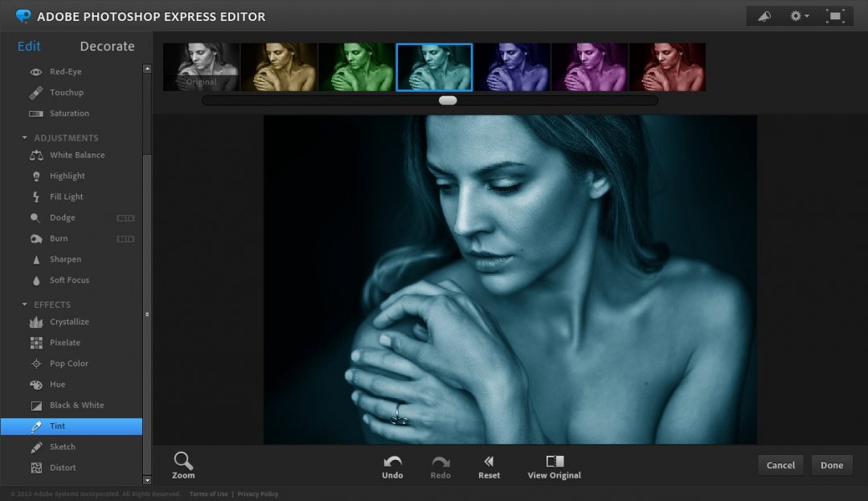
Task: Apply the Pixelate effect icon
Action: [36, 343]
